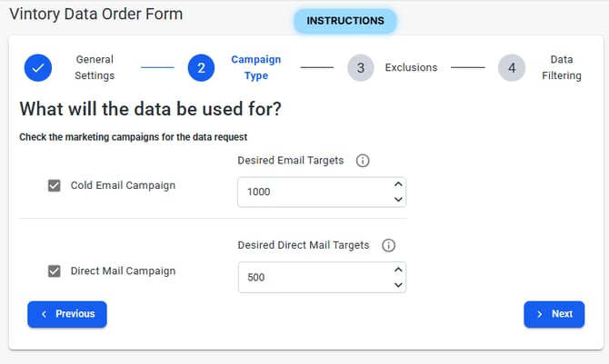The image size is (609, 364).
Task: Focus the Desired Email Targets input field
Action: 309,192
